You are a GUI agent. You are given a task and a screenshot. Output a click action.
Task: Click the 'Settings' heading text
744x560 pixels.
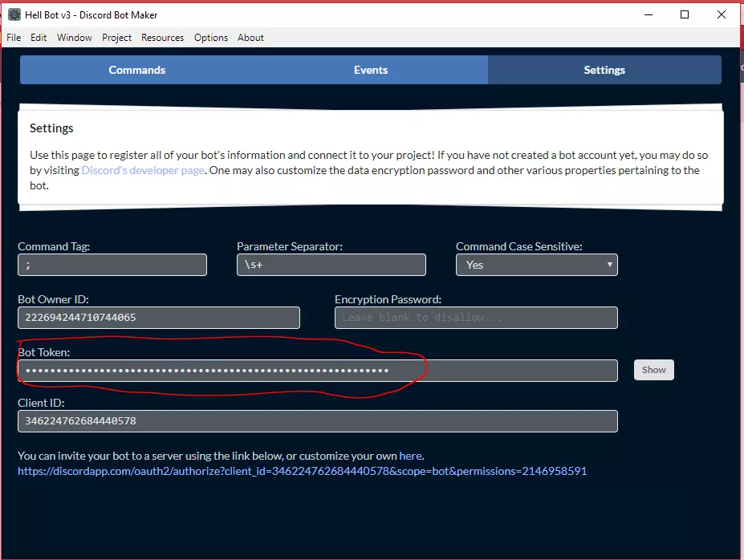(51, 128)
